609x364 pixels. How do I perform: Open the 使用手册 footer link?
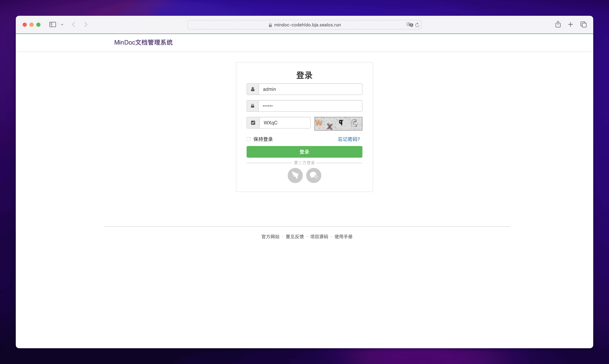point(343,237)
